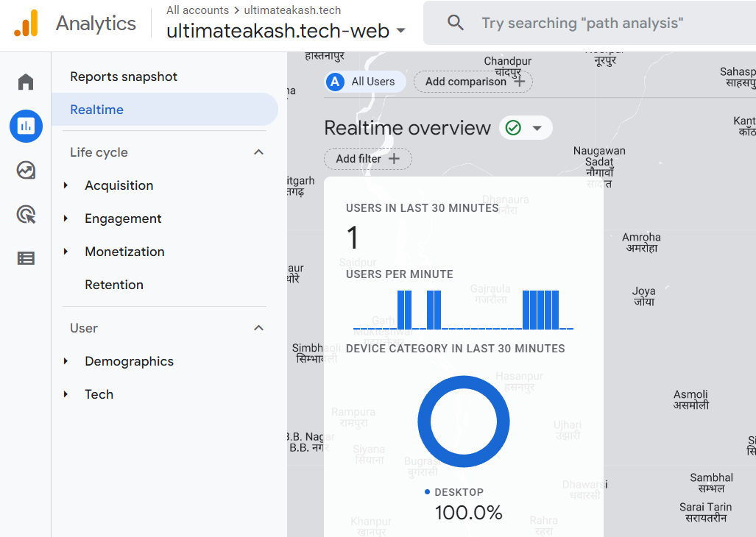Viewport: 756px width, 537px height.
Task: Open the Home icon in sidebar
Action: pos(26,82)
